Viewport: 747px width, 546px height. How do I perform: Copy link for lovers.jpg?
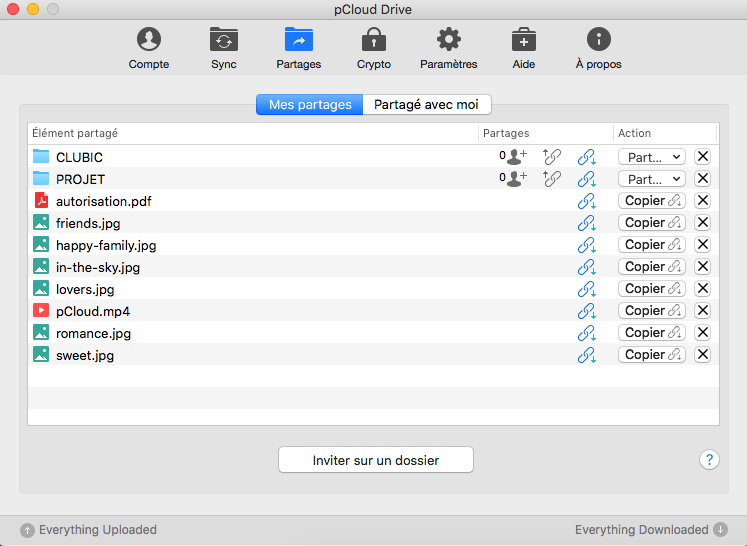pyautogui.click(x=652, y=288)
